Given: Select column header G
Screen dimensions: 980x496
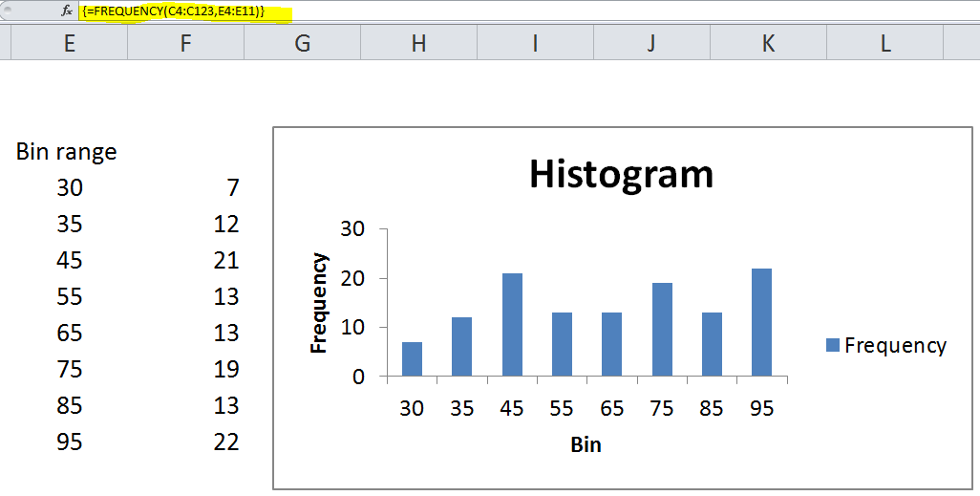Looking at the screenshot, I should (303, 43).
